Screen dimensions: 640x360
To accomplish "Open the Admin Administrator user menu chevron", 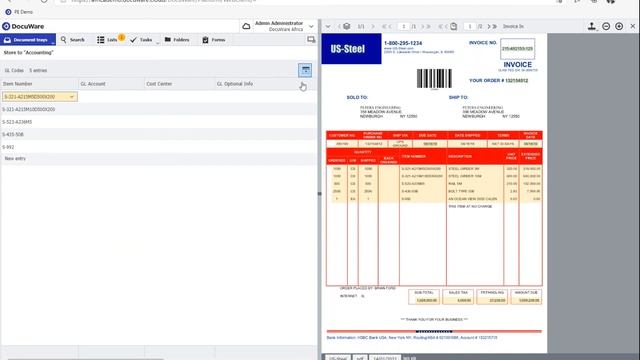I will [x=311, y=27].
